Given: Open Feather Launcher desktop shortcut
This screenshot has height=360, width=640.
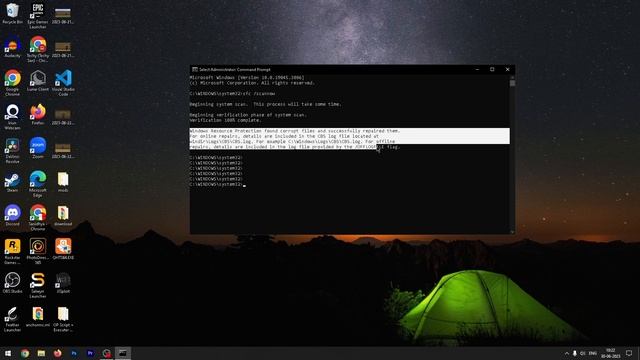Looking at the screenshot, I should [12, 319].
